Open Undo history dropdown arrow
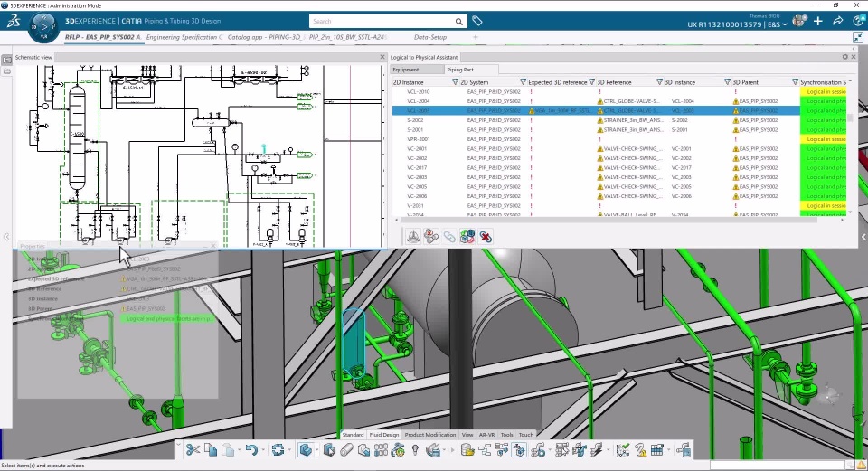868x471 pixels. [x=262, y=450]
